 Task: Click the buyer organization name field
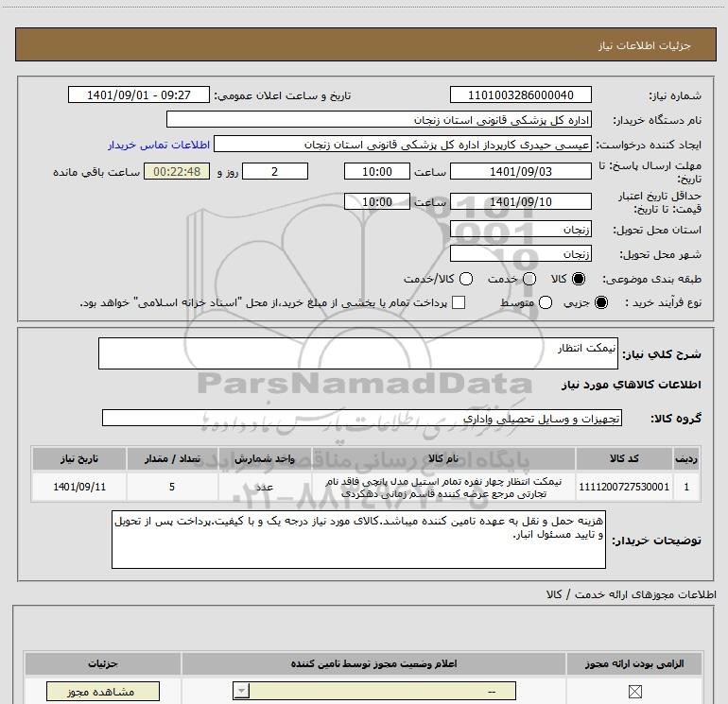[x=379, y=119]
